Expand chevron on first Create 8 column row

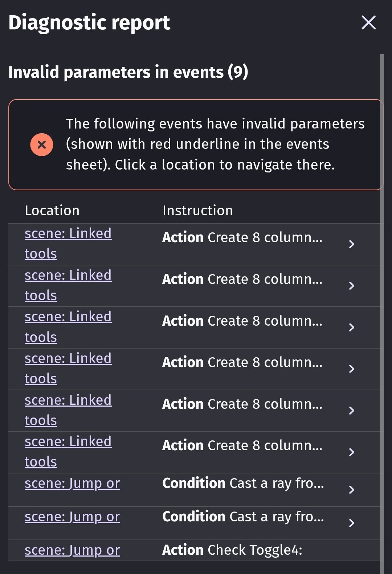click(351, 244)
